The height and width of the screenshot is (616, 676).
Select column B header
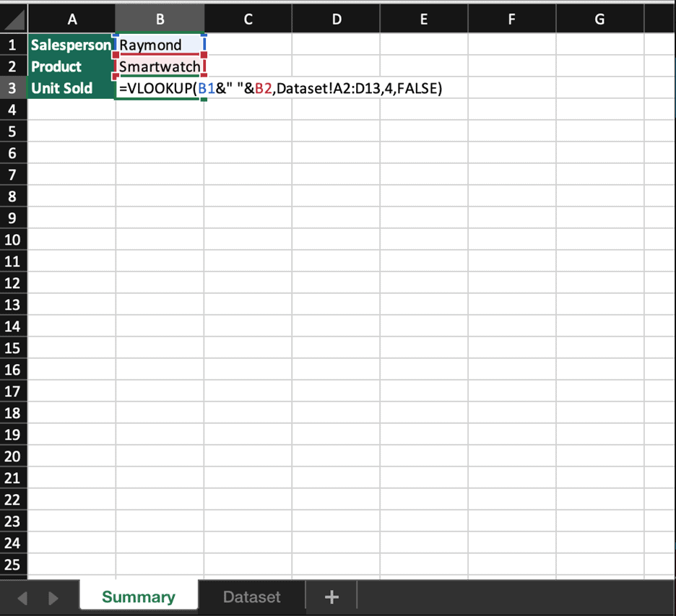[x=160, y=19]
